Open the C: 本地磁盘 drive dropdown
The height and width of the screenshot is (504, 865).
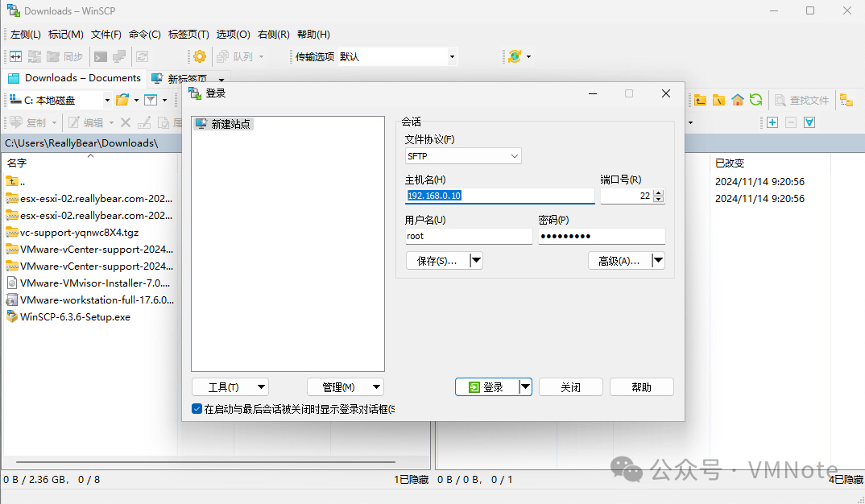click(107, 100)
